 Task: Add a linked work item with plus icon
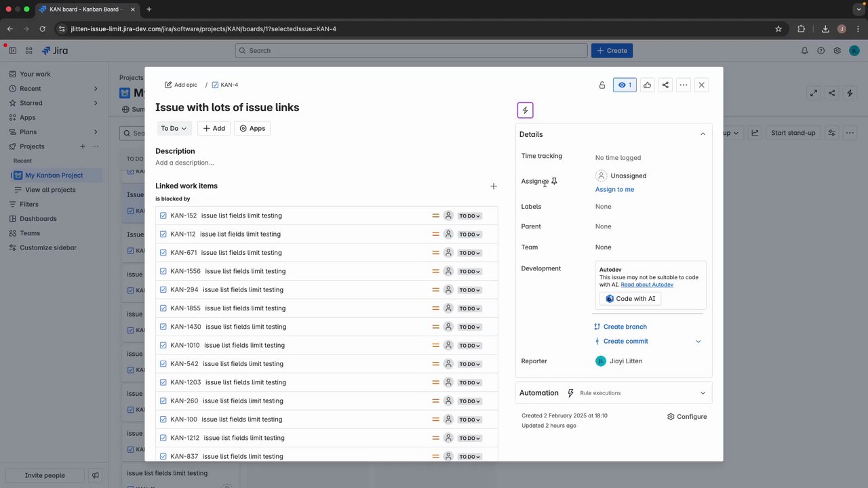pyautogui.click(x=494, y=186)
